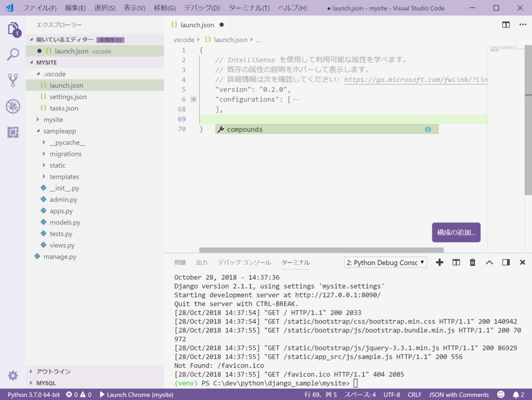
Task: Open the ヘルプ(H) menu
Action: (292, 8)
